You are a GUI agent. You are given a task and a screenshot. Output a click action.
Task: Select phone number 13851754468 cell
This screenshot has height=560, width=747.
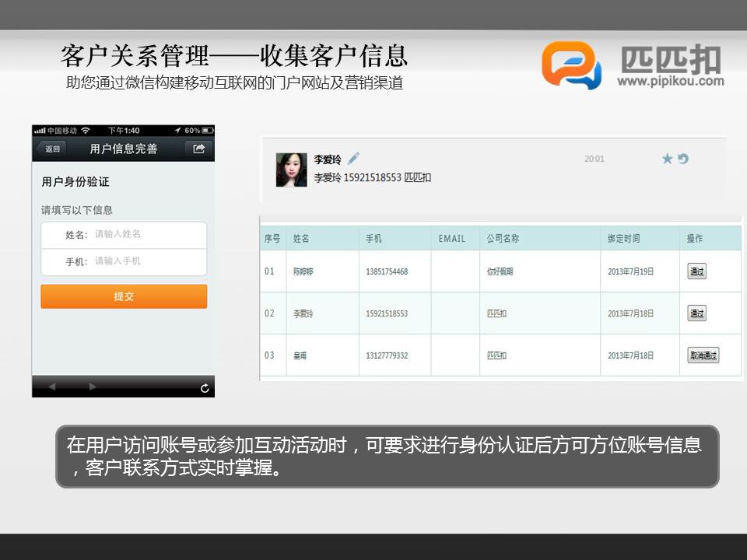(387, 272)
